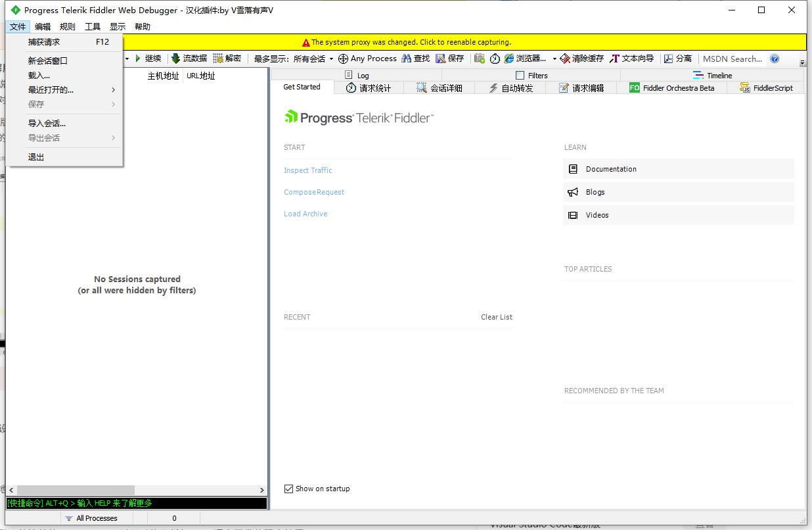Image resolution: width=812 pixels, height=530 pixels.
Task: Uncheck the Show on startup checkbox
Action: pyautogui.click(x=288, y=489)
